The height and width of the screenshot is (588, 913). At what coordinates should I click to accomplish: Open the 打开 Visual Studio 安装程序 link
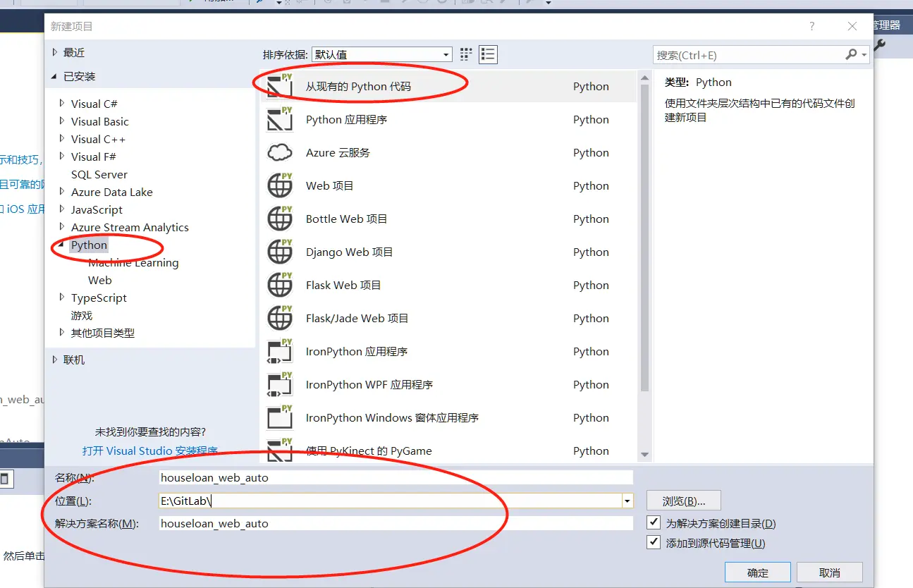[150, 451]
